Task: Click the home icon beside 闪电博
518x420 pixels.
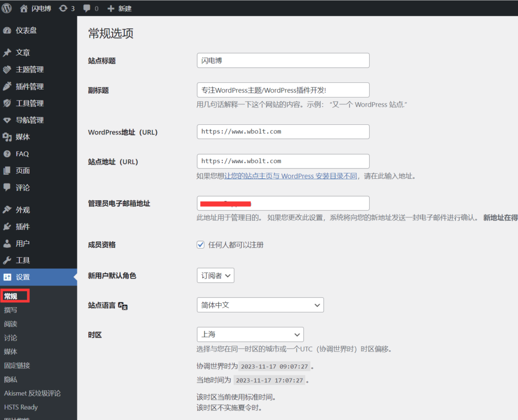Action: pyautogui.click(x=24, y=9)
